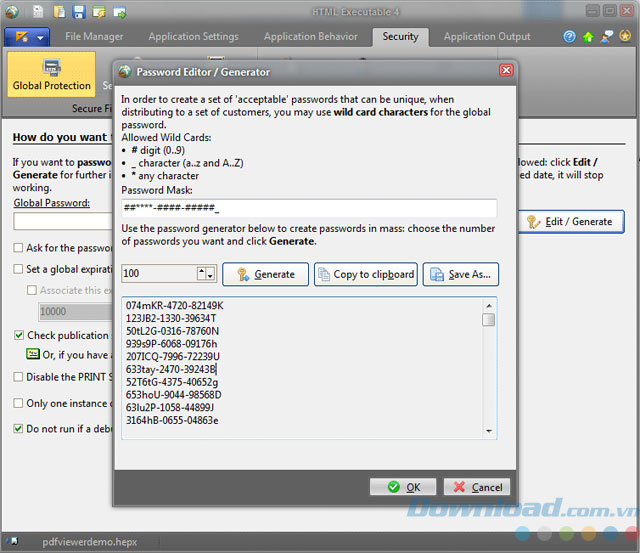Click the password list scroll up arrow

(489, 306)
